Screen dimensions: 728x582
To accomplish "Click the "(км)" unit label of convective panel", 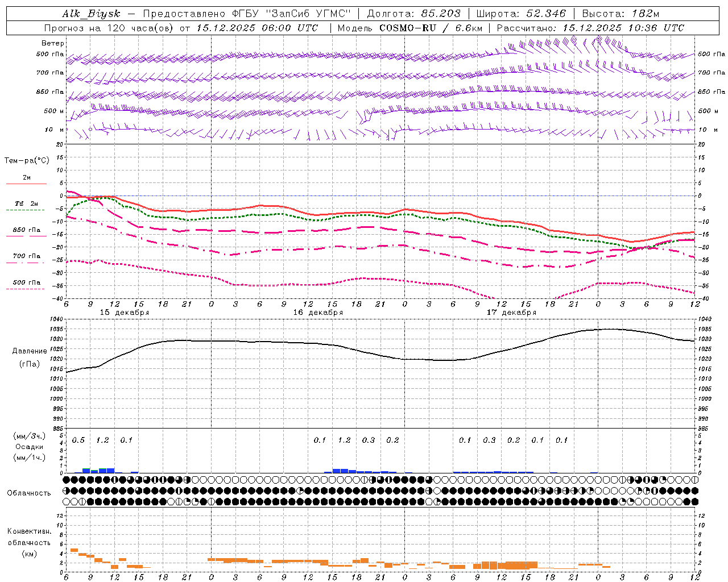I will [x=29, y=554].
